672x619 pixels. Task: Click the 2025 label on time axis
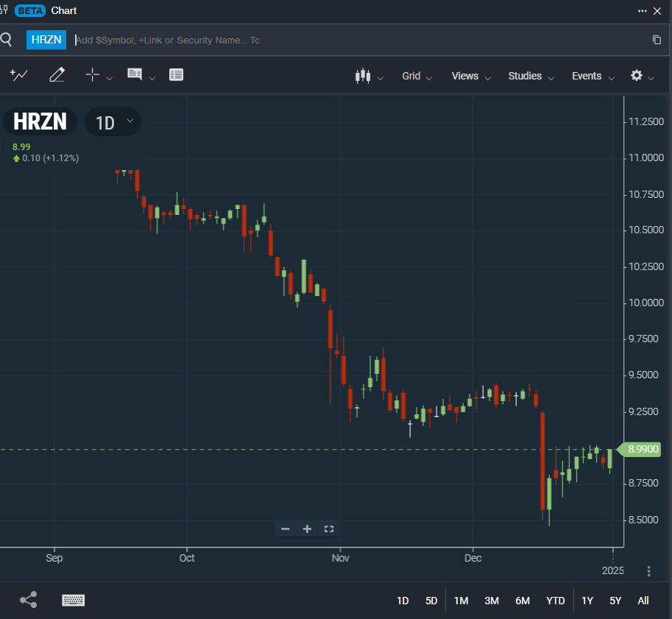click(613, 570)
